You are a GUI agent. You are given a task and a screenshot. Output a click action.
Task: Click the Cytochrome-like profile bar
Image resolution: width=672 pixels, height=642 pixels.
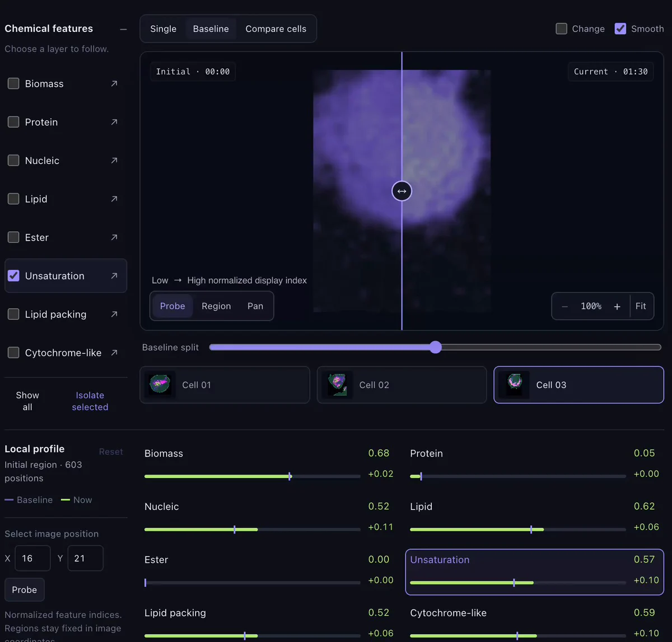[x=518, y=636]
